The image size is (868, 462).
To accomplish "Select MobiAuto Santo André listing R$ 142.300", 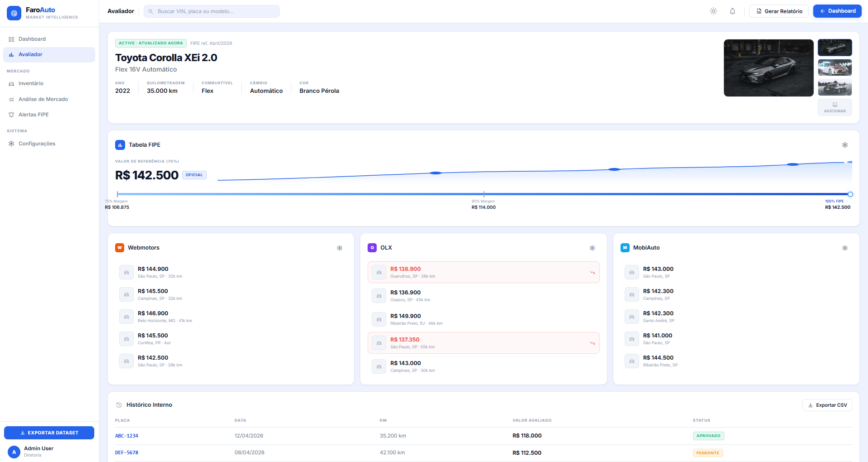I will [x=736, y=317].
